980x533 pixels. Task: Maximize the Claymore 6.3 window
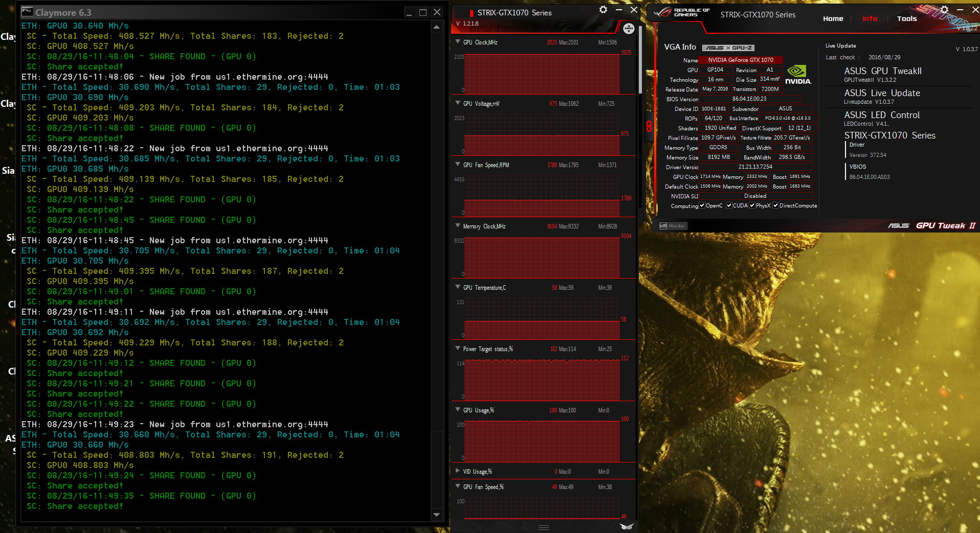423,12
